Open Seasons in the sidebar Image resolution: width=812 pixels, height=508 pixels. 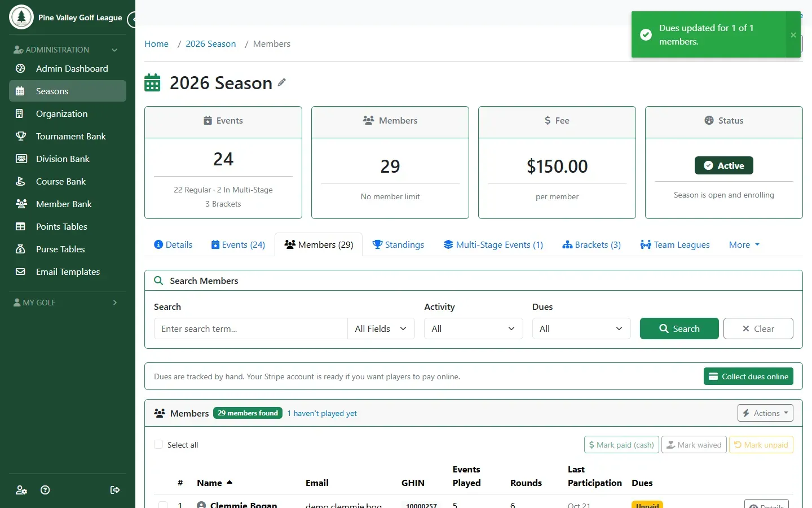(x=68, y=91)
